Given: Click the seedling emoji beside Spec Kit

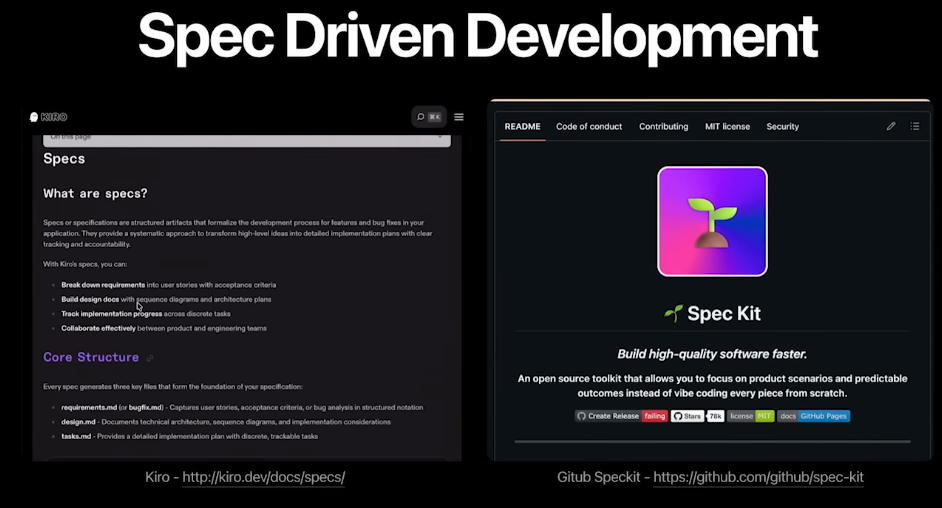Looking at the screenshot, I should pyautogui.click(x=673, y=313).
